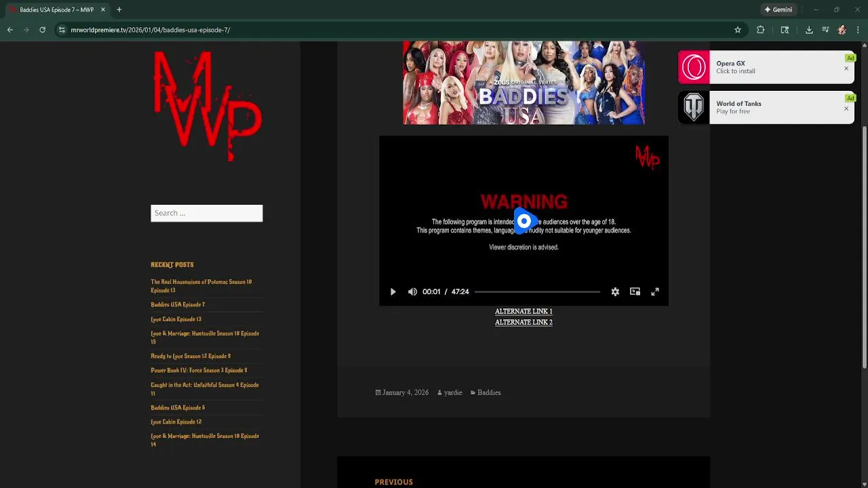View site information icon in address bar
This screenshot has width=868, height=488.
coord(62,30)
